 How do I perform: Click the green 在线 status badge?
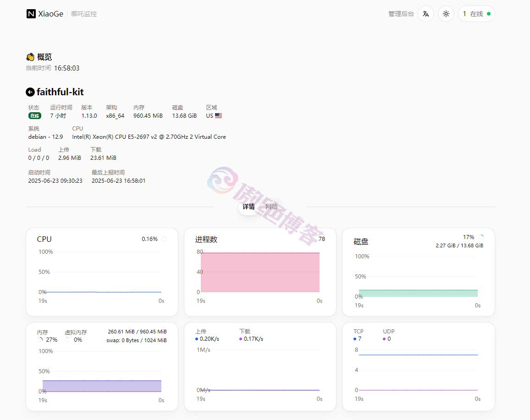pyautogui.click(x=34, y=116)
